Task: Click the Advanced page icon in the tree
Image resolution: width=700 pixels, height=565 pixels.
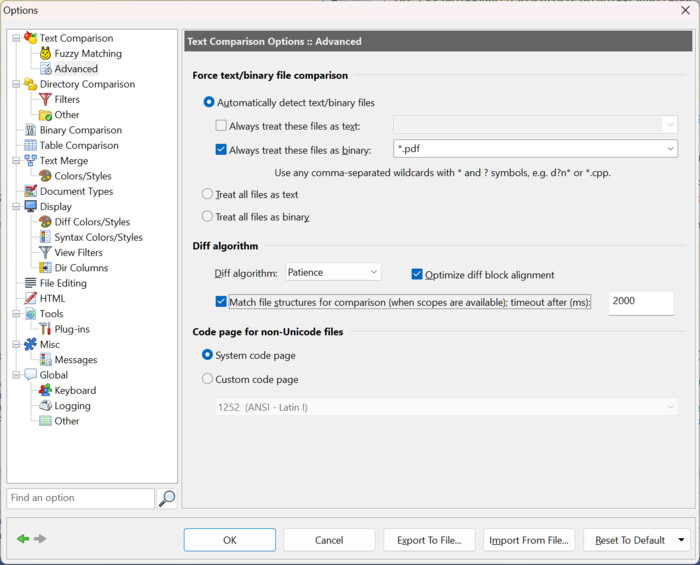Action: tap(46, 69)
